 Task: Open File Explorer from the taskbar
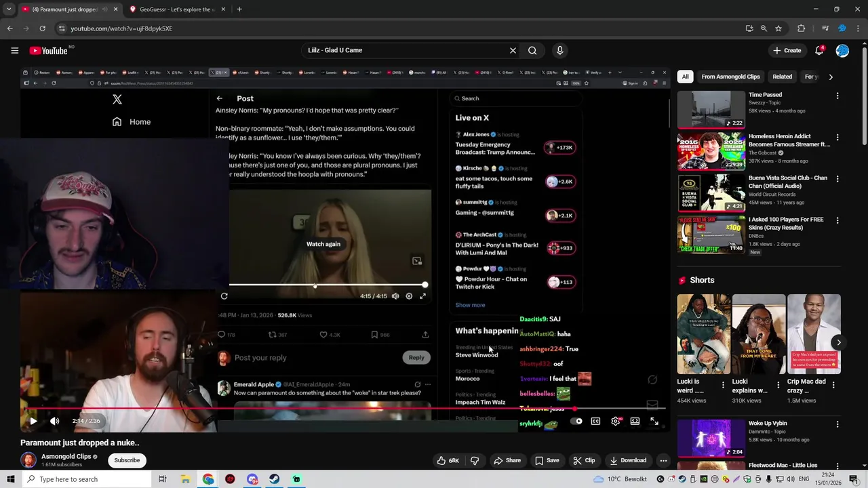pos(185,479)
